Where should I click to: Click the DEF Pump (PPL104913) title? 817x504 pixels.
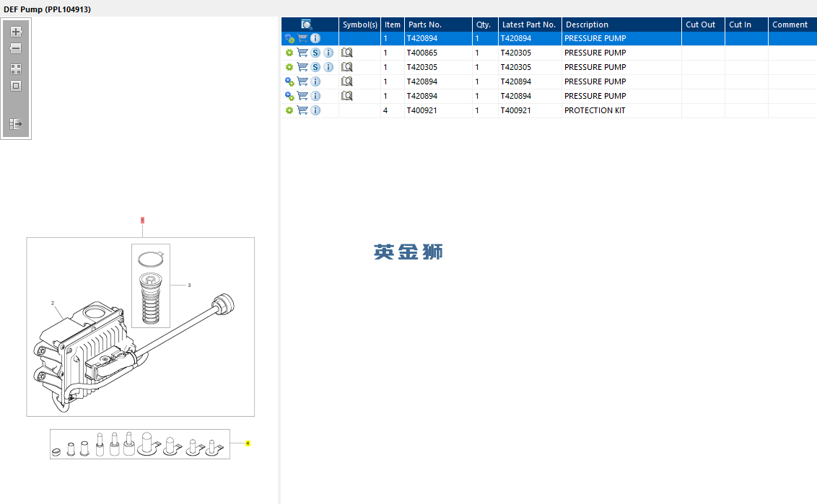coord(47,9)
